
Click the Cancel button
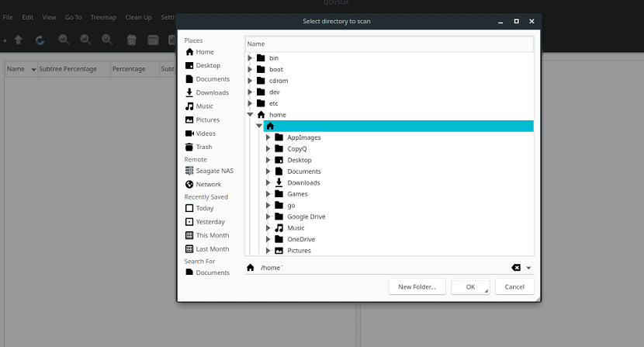(x=514, y=287)
